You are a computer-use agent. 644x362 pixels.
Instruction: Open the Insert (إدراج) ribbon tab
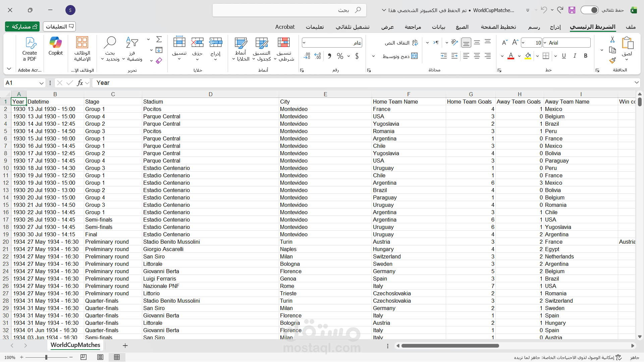(555, 27)
